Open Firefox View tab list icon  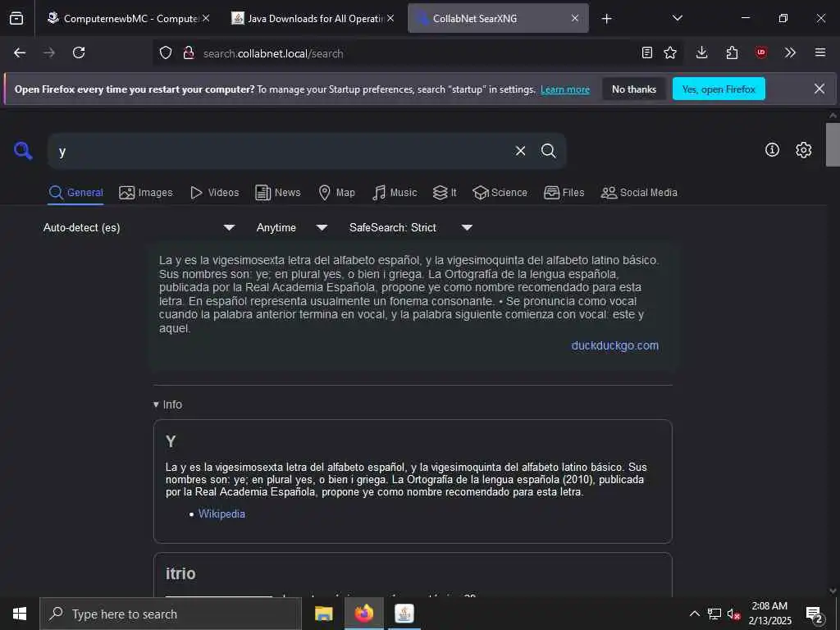16,18
